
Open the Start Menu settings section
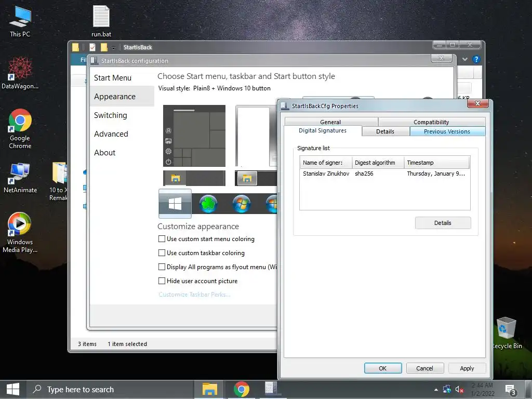click(112, 78)
